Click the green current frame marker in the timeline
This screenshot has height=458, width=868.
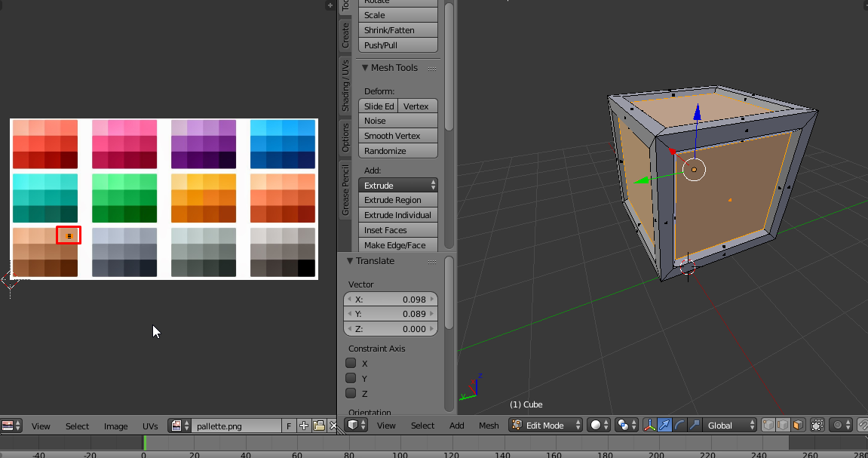[x=145, y=442]
